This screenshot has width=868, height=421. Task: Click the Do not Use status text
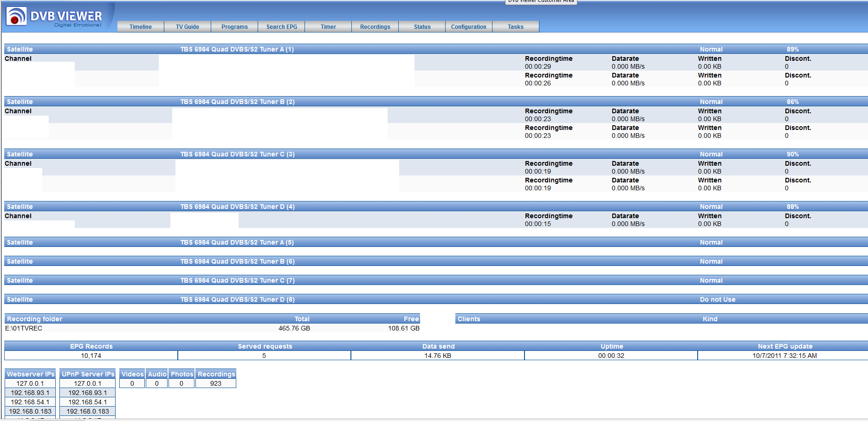click(718, 299)
